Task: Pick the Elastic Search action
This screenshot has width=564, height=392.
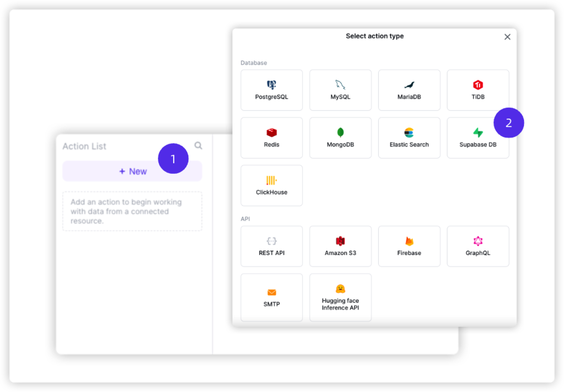Action: [409, 137]
